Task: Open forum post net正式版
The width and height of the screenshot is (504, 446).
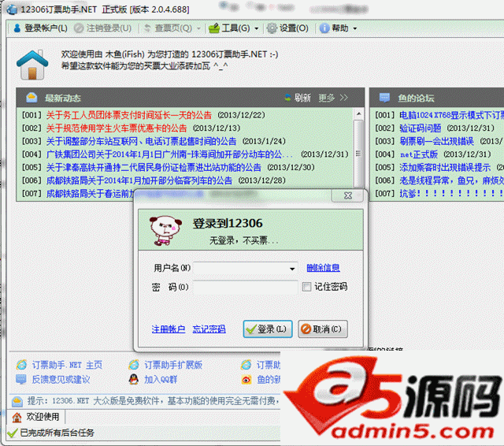Action: click(418, 154)
